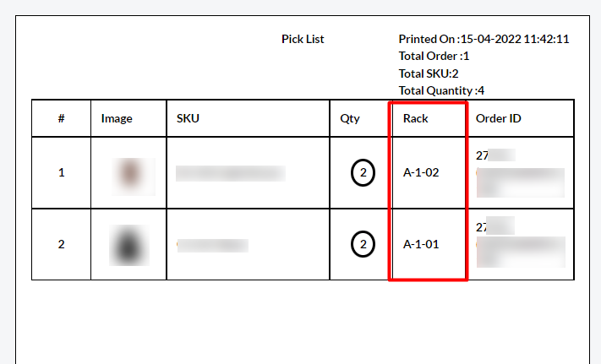This screenshot has width=601, height=364.
Task: Click the Image column header
Action: (x=117, y=118)
